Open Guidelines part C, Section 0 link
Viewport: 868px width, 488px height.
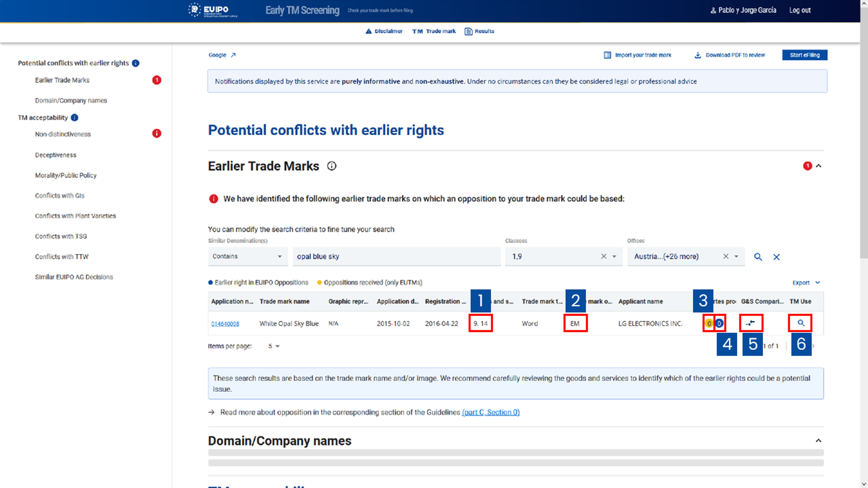click(491, 412)
